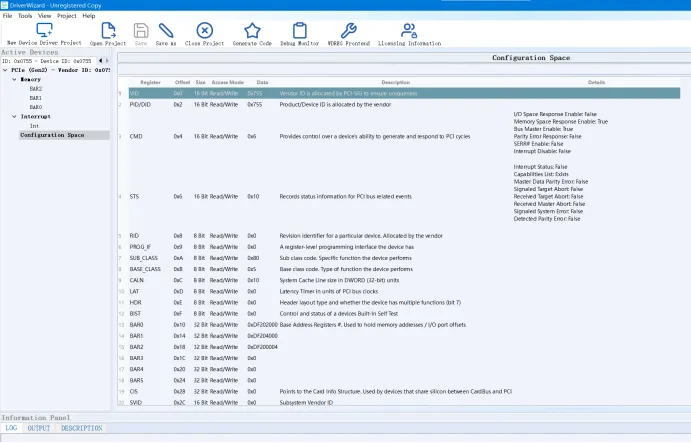Open the Tools menu
Image resolution: width=691 pixels, height=443 pixels.
25,16
